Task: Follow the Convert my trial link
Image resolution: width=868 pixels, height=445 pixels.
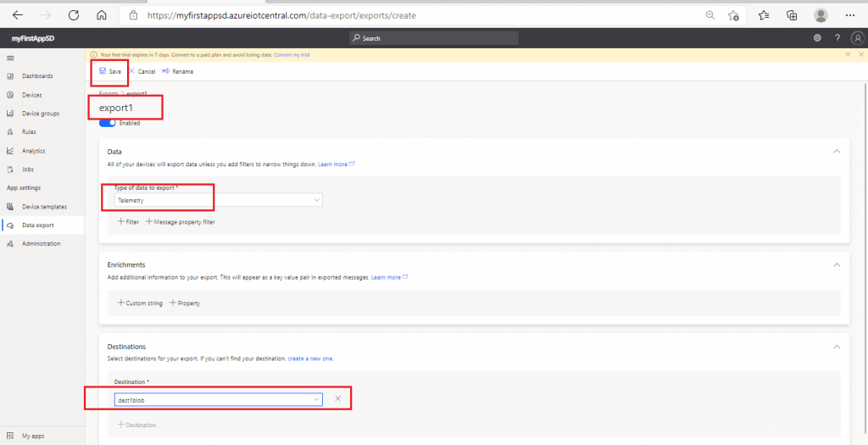Action: point(292,55)
